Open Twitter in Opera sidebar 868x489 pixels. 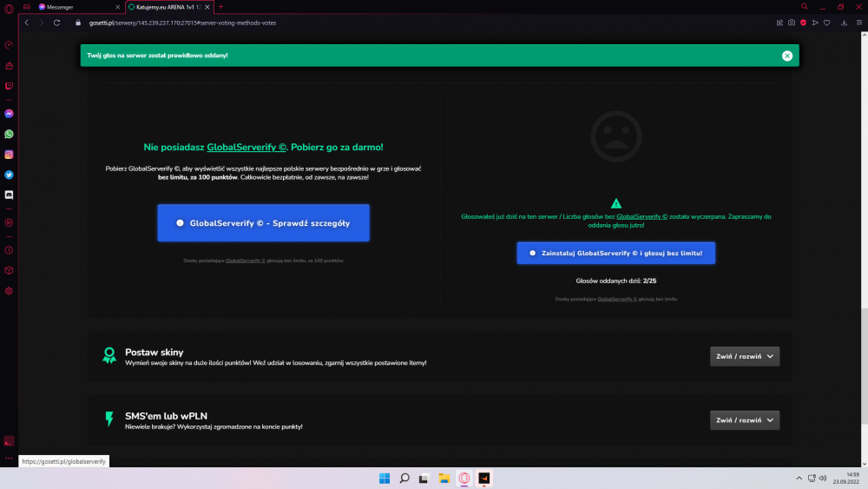[x=9, y=175]
